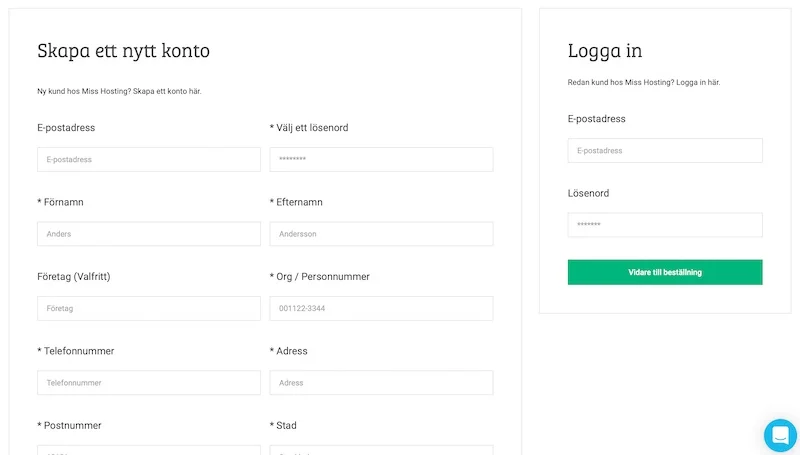
Task: Click the Välj ett lösenord password field
Action: (x=381, y=159)
